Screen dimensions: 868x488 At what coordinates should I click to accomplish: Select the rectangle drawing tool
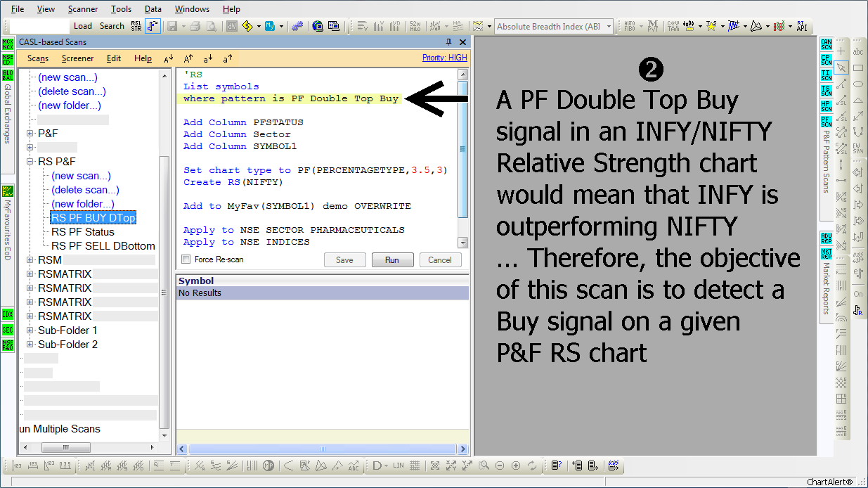(x=858, y=68)
